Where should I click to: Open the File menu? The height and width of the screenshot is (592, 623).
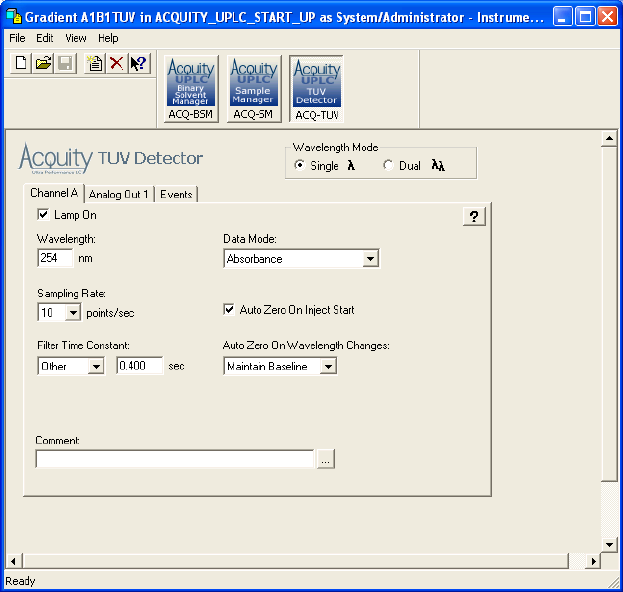[x=17, y=38]
